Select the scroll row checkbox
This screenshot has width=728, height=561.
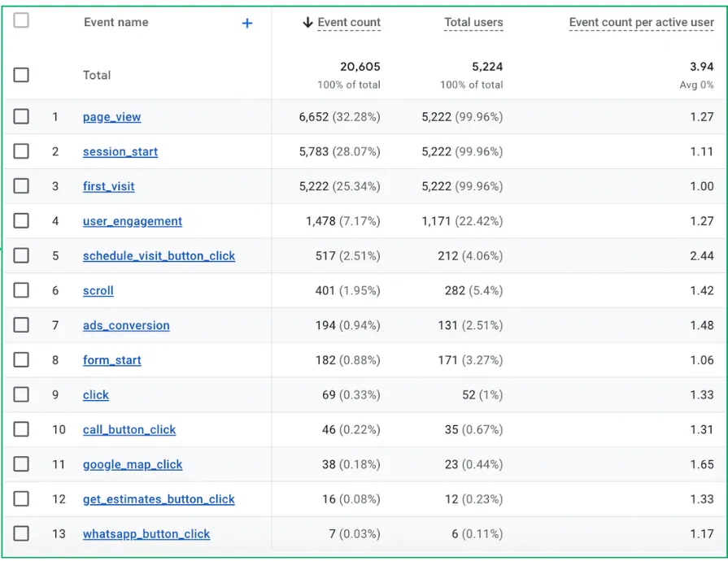tap(21, 290)
